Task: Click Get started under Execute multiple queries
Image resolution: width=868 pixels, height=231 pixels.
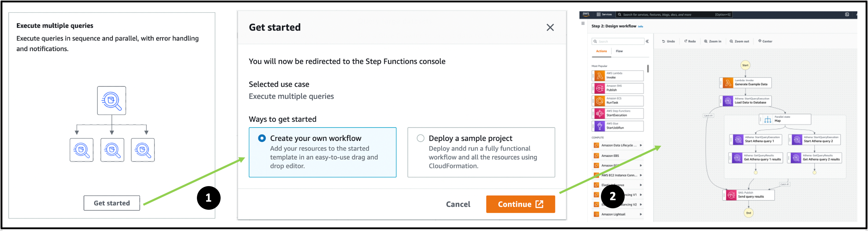Action: coord(111,203)
